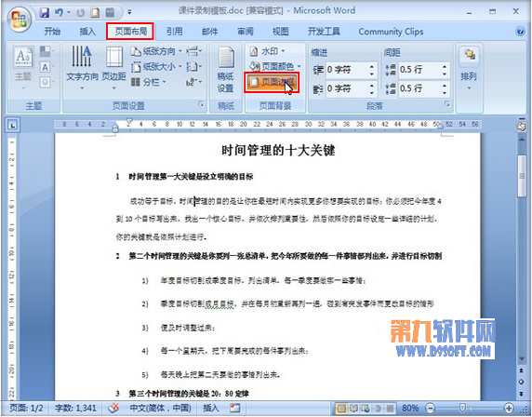532x417 pixels.
Task: Click 稿纸设置 button
Action: click(225, 70)
